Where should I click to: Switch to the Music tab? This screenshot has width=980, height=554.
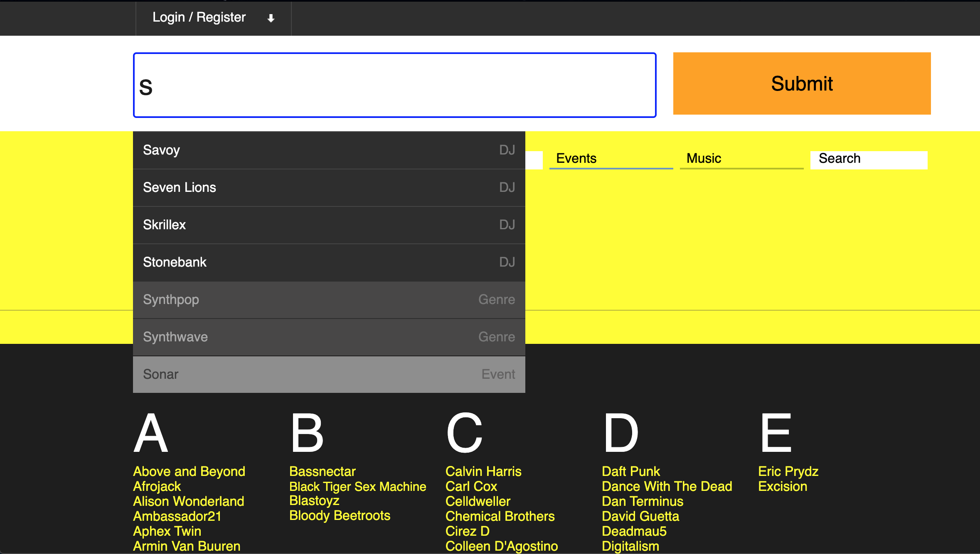741,159
